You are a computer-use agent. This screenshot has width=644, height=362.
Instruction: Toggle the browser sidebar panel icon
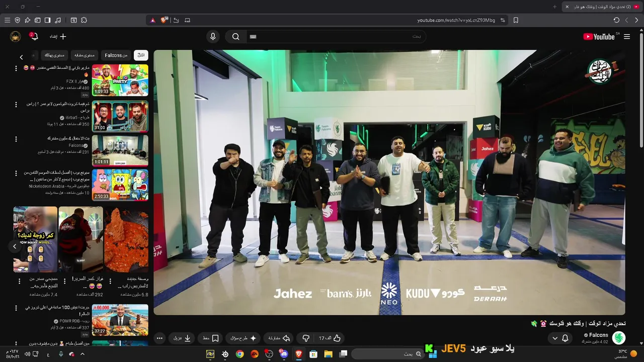[47, 20]
